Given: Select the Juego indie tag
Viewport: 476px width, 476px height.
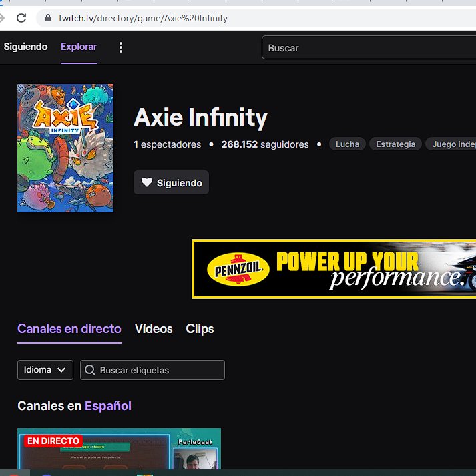Looking at the screenshot, I should click(451, 144).
